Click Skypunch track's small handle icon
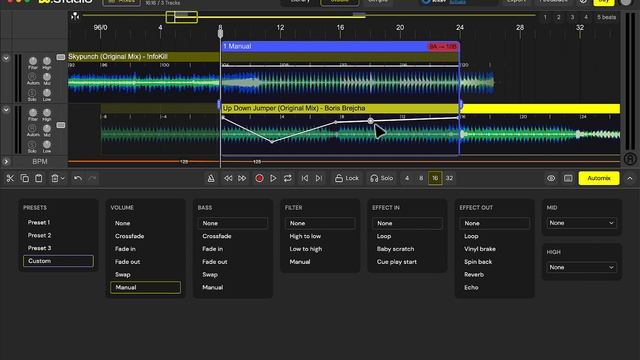The height and width of the screenshot is (360, 640). click(61, 57)
